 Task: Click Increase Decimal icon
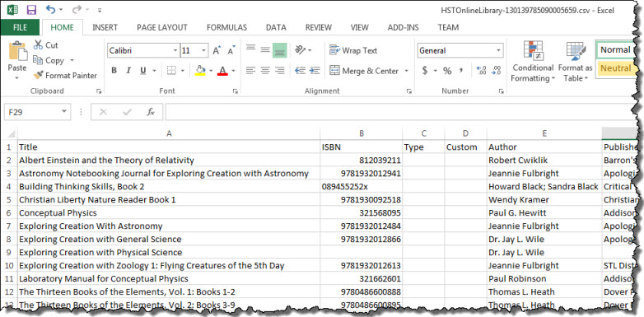click(x=482, y=71)
